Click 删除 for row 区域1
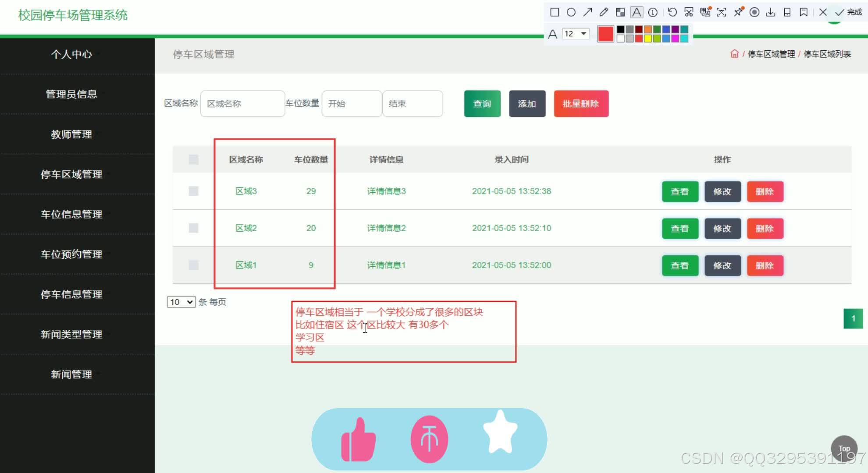868x473 pixels. (x=765, y=266)
